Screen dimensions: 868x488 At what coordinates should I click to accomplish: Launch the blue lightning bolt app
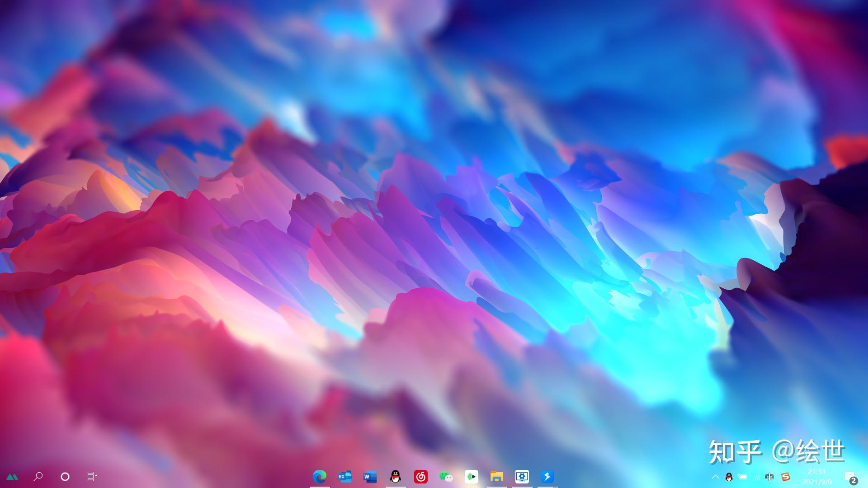(x=548, y=477)
